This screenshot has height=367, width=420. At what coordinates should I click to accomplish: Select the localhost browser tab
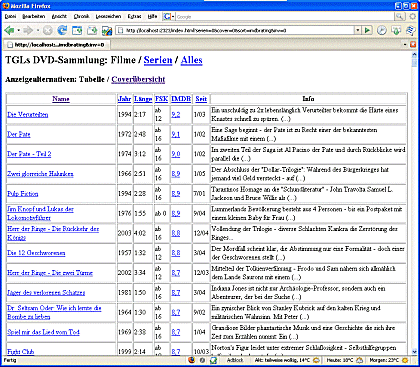pyautogui.click(x=57, y=45)
